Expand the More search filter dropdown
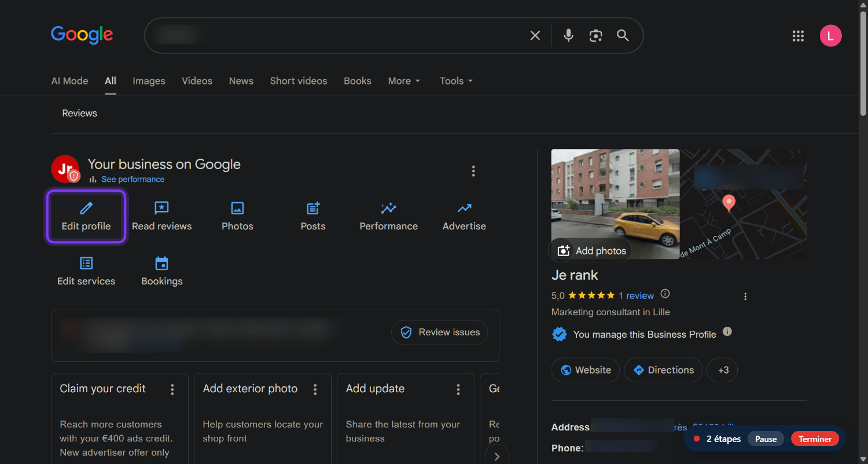 404,81
